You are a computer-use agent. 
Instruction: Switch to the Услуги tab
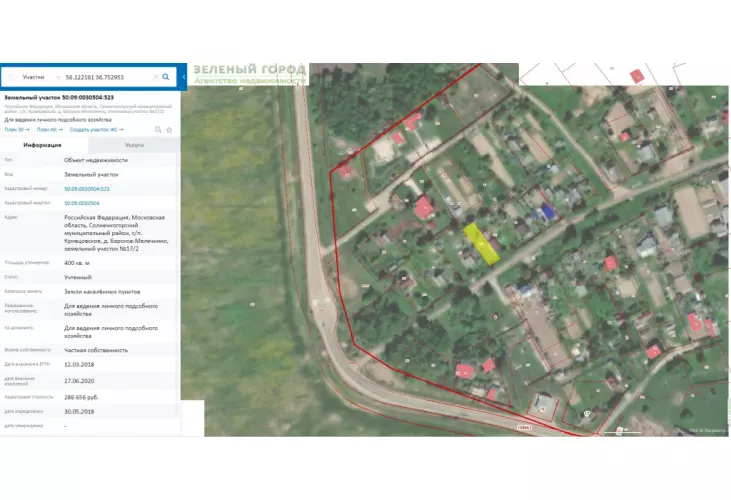(x=134, y=145)
